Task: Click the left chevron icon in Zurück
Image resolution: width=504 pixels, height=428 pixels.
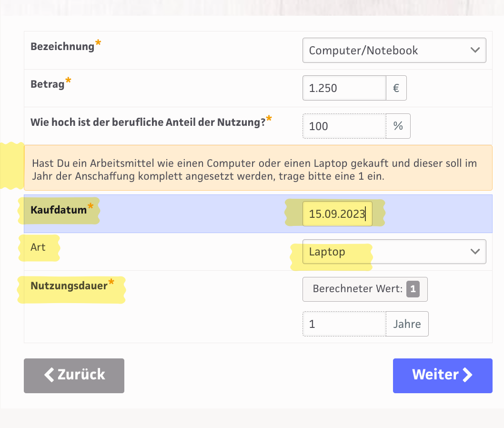Action: point(49,375)
